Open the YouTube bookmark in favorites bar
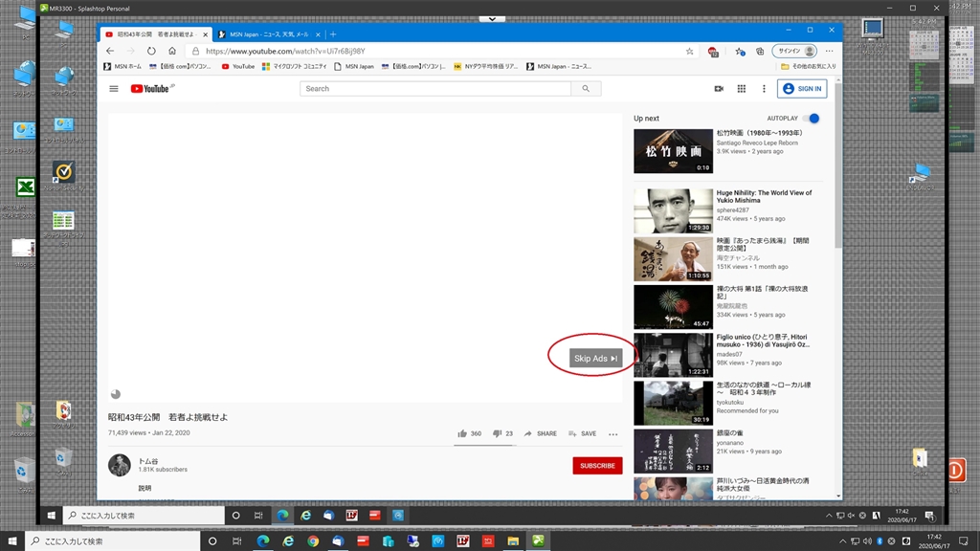 coord(238,66)
